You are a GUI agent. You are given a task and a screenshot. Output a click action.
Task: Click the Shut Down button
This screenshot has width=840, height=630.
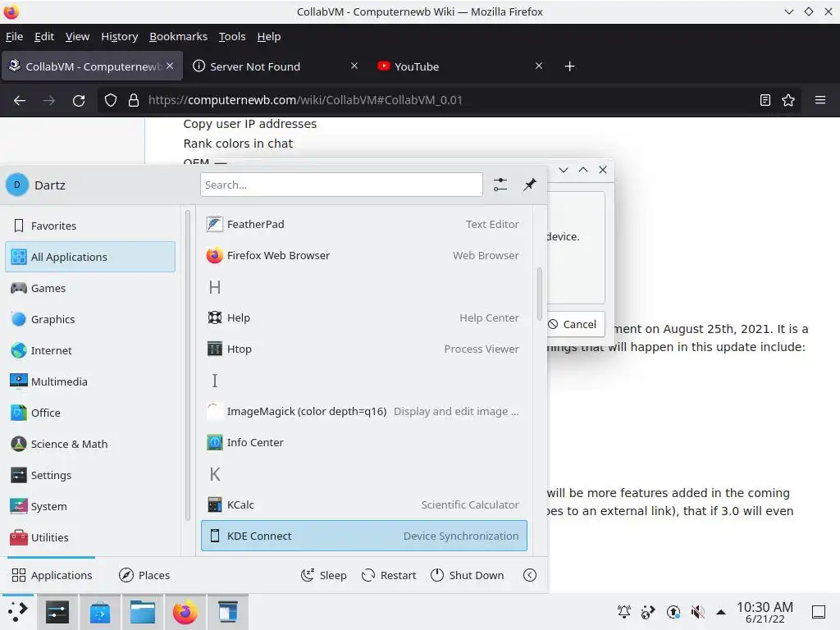point(467,575)
